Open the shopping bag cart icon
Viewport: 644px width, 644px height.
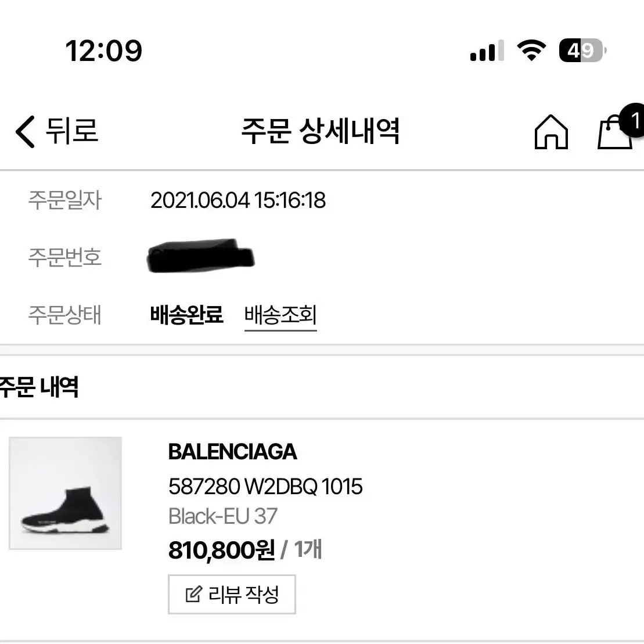pos(614,132)
